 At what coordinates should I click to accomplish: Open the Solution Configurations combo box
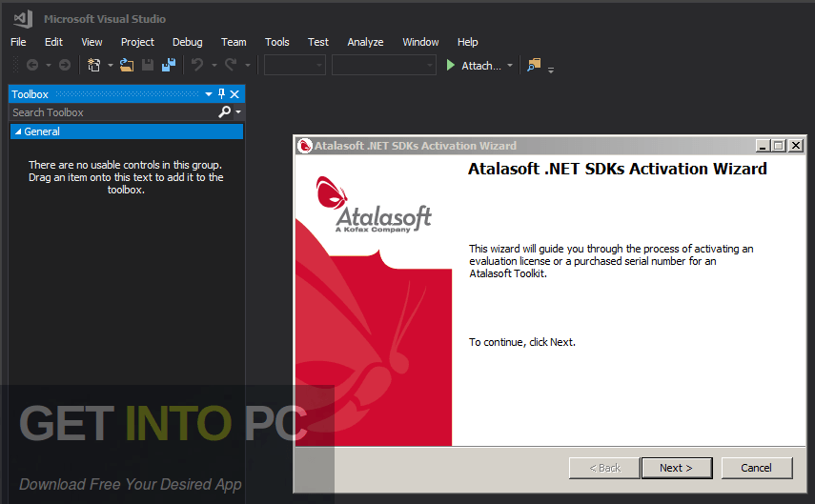pyautogui.click(x=295, y=66)
